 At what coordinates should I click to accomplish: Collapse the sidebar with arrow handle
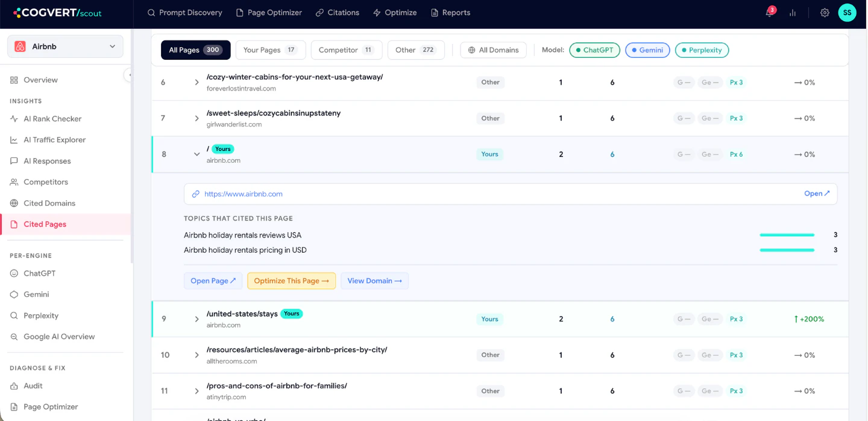[128, 75]
